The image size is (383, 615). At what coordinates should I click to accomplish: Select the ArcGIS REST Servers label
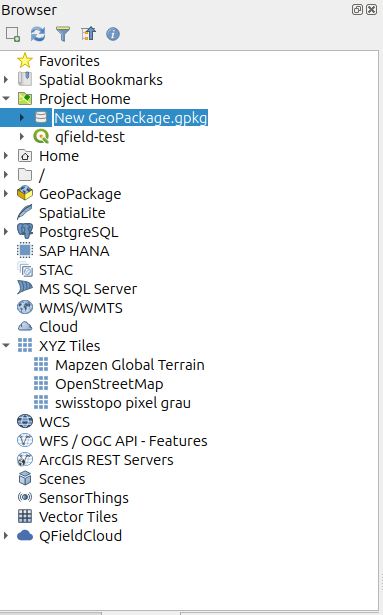(106, 460)
